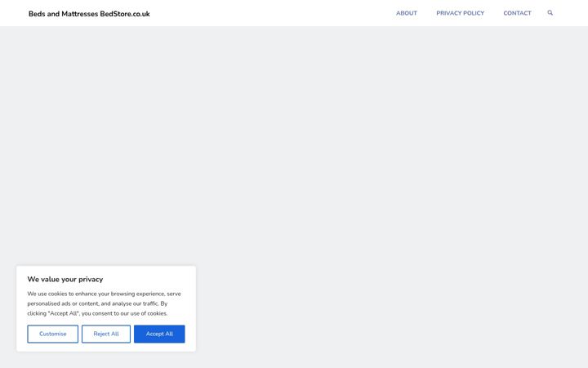588x368 pixels.
Task: Click the cookie notice paragraph text
Action: pyautogui.click(x=105, y=303)
